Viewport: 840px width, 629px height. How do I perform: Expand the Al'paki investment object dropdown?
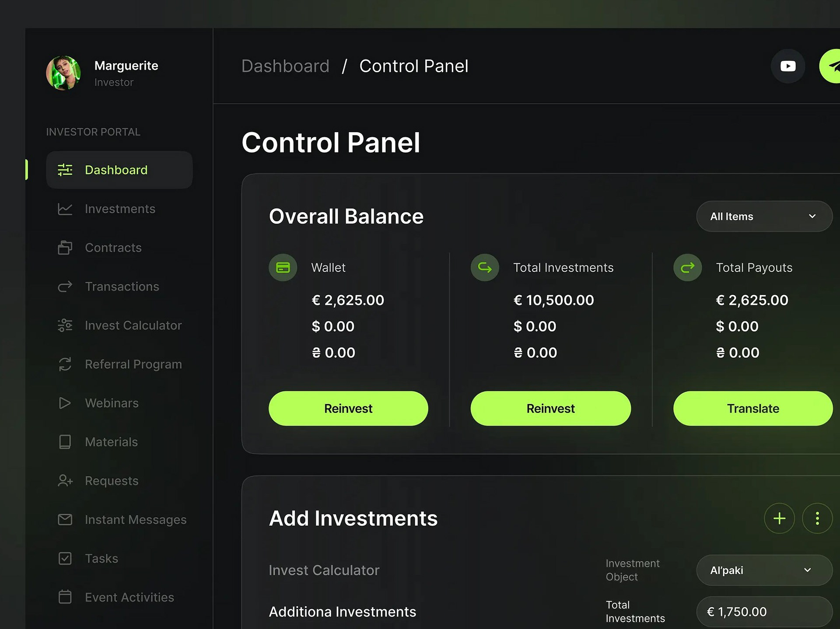[764, 570]
